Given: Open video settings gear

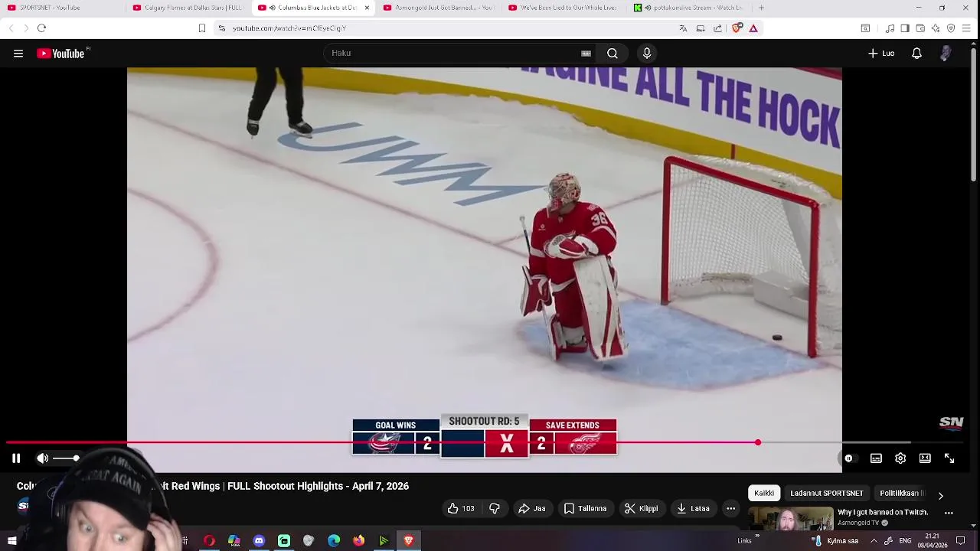Looking at the screenshot, I should pyautogui.click(x=900, y=458).
